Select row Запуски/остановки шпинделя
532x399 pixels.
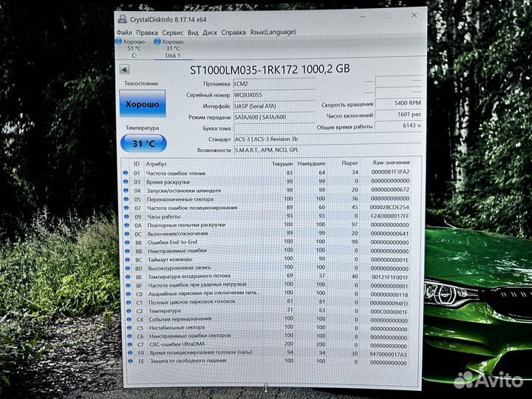click(267, 191)
